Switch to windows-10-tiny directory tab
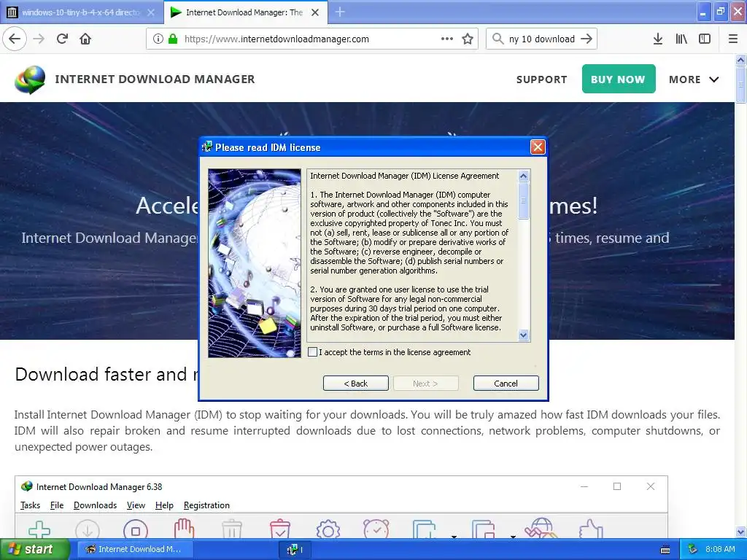747x560 pixels. tap(81, 12)
